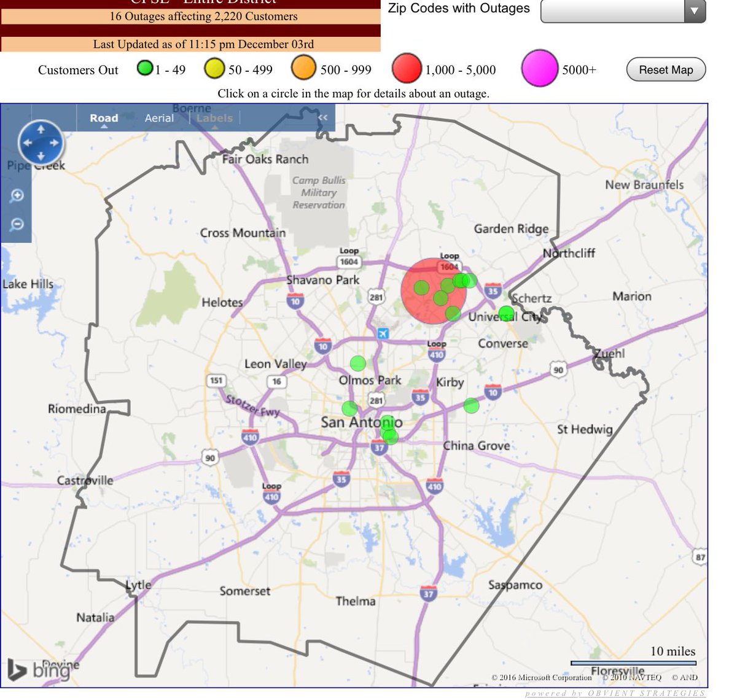Click the Castroville map label
The image size is (737, 700).
coord(85,480)
